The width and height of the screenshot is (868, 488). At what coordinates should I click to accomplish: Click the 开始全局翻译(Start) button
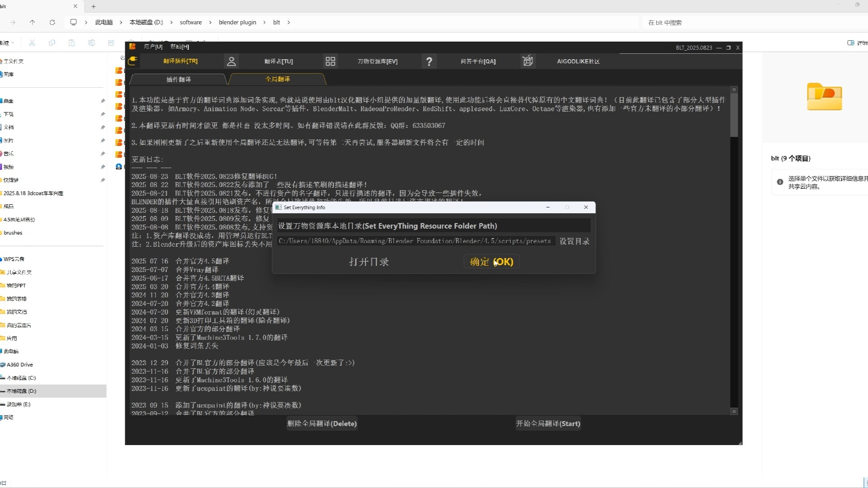point(548,423)
